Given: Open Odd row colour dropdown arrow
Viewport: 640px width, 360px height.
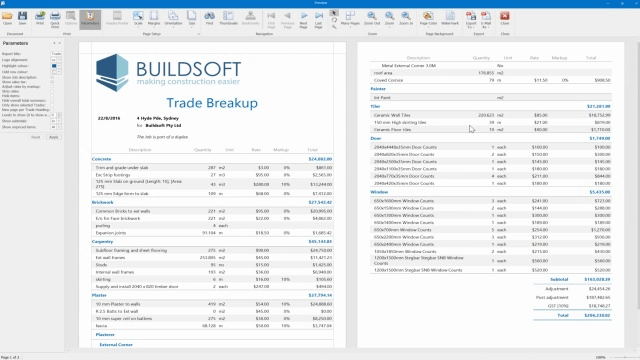Looking at the screenshot, I should point(59,72).
